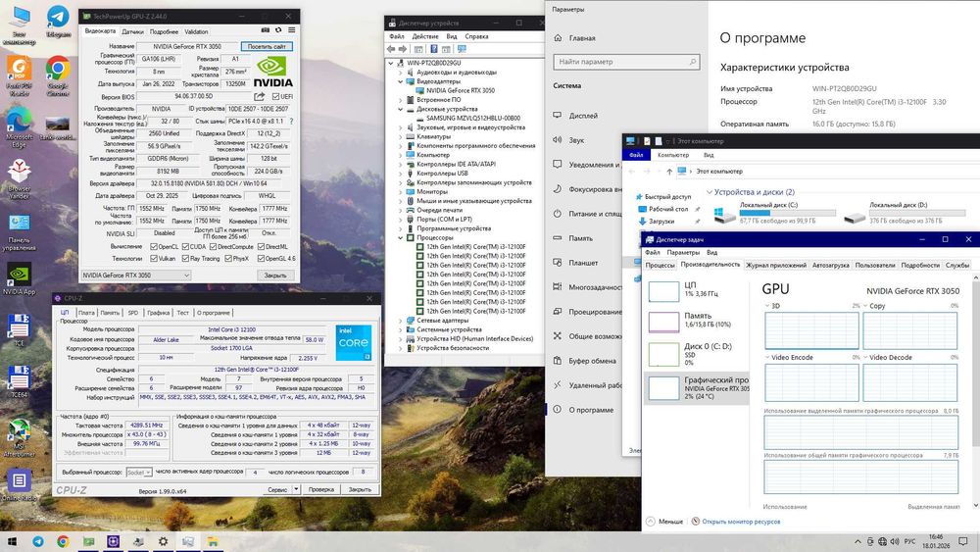
Task: Click the GPU-Z screenshot camera icon
Action: 266,30
